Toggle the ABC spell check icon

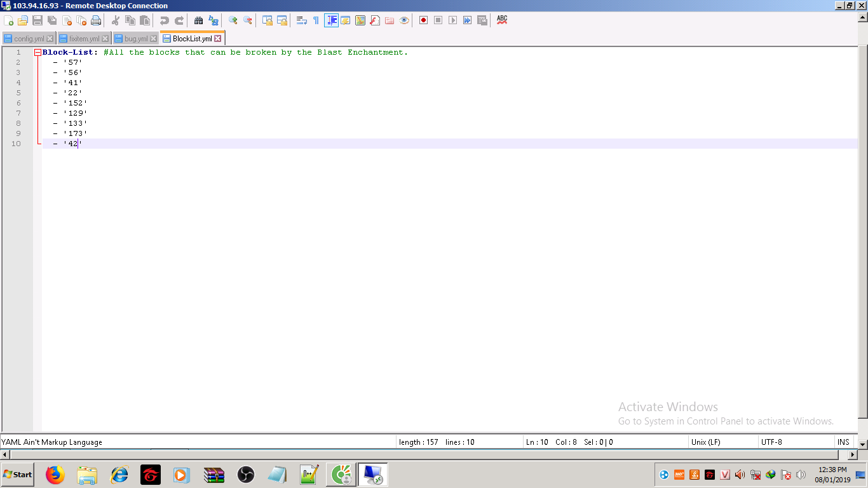(502, 20)
